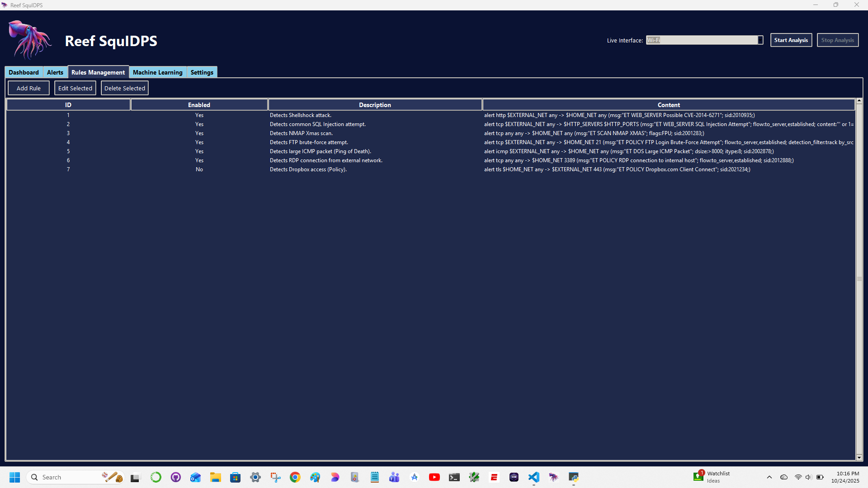Screen dimensions: 868x488
Task: Open GitHub Desktop from the taskbar
Action: [x=175, y=477]
